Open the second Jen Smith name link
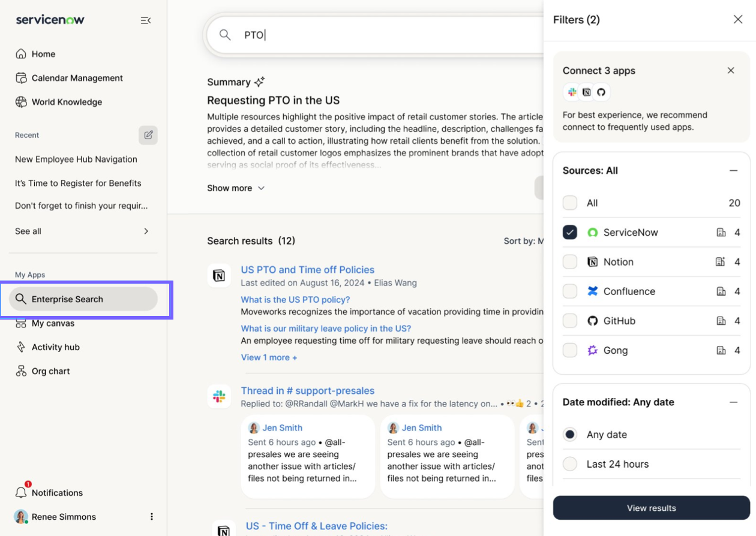756x536 pixels. point(422,428)
